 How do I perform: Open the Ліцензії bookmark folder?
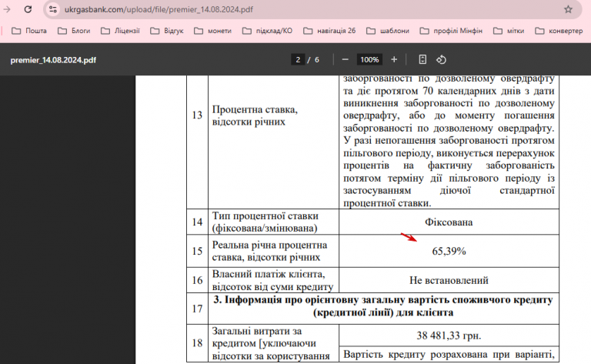120,31
